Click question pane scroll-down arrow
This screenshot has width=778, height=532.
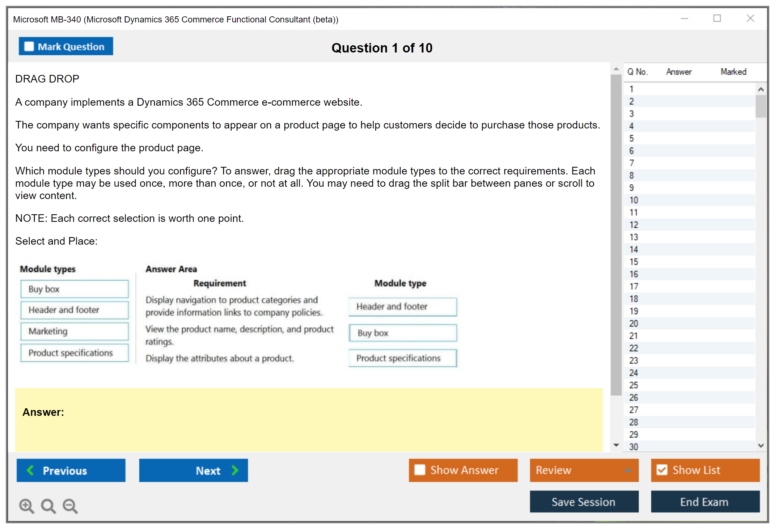tap(616, 445)
